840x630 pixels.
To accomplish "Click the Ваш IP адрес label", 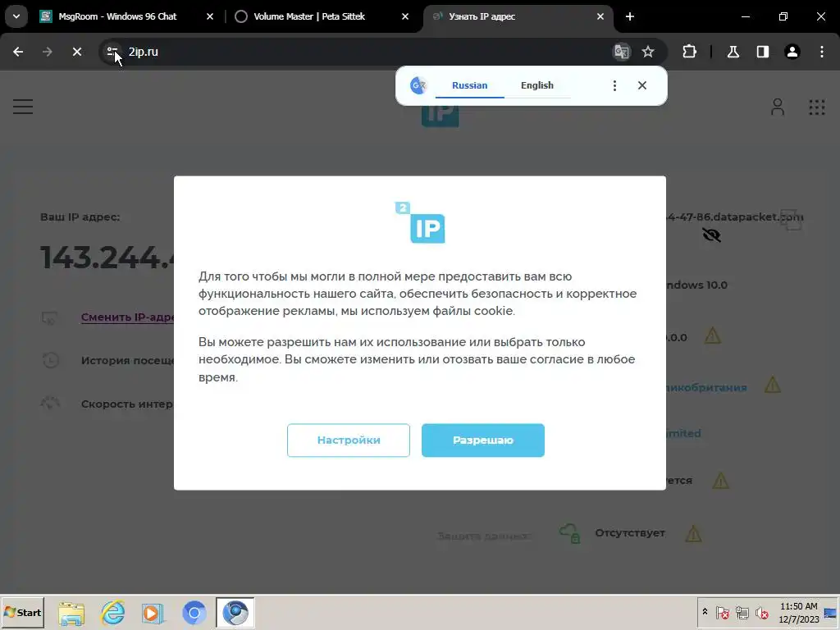I will (x=80, y=217).
